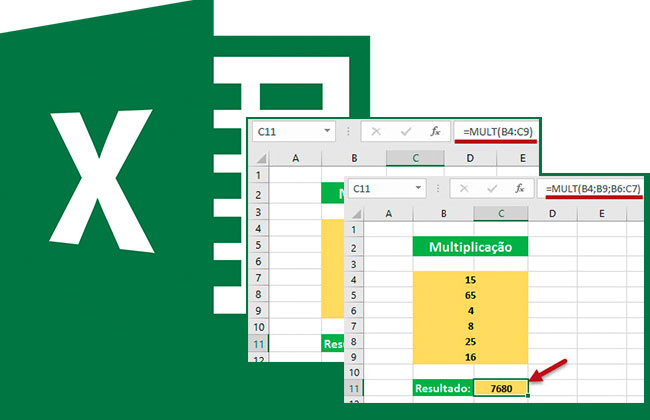The width and height of the screenshot is (650, 420).
Task: Click the cancel X icon in back window formula bar
Action: pos(376,132)
